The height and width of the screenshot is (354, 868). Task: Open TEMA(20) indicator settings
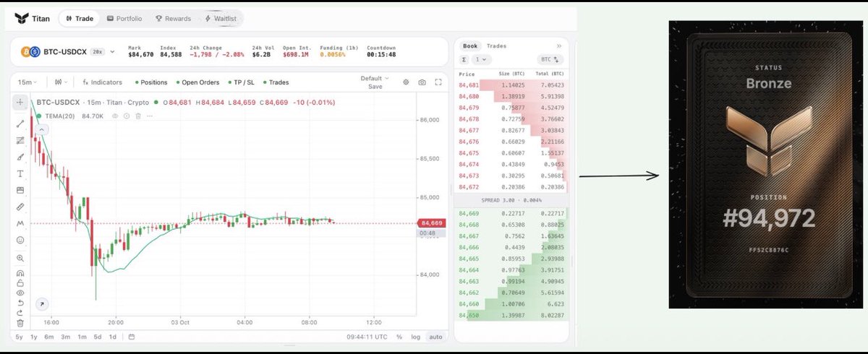[x=126, y=116]
